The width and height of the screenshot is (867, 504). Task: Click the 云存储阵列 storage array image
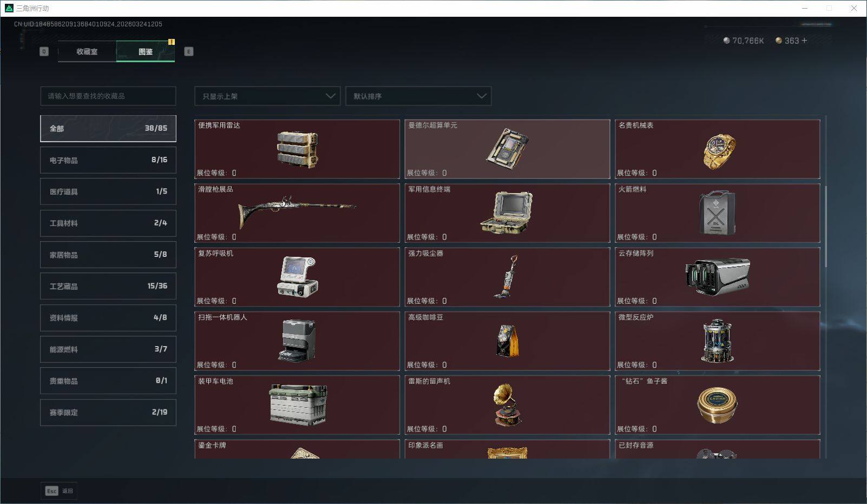[718, 276]
